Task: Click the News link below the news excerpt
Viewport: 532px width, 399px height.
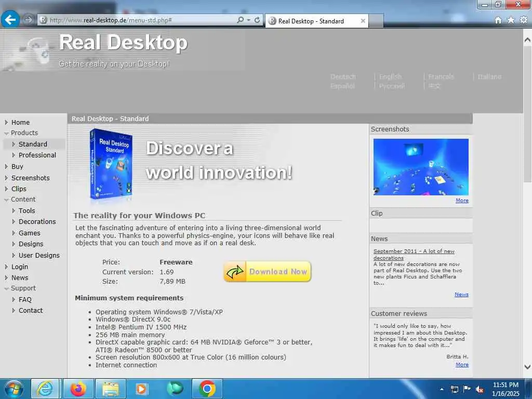Action: 461,295
